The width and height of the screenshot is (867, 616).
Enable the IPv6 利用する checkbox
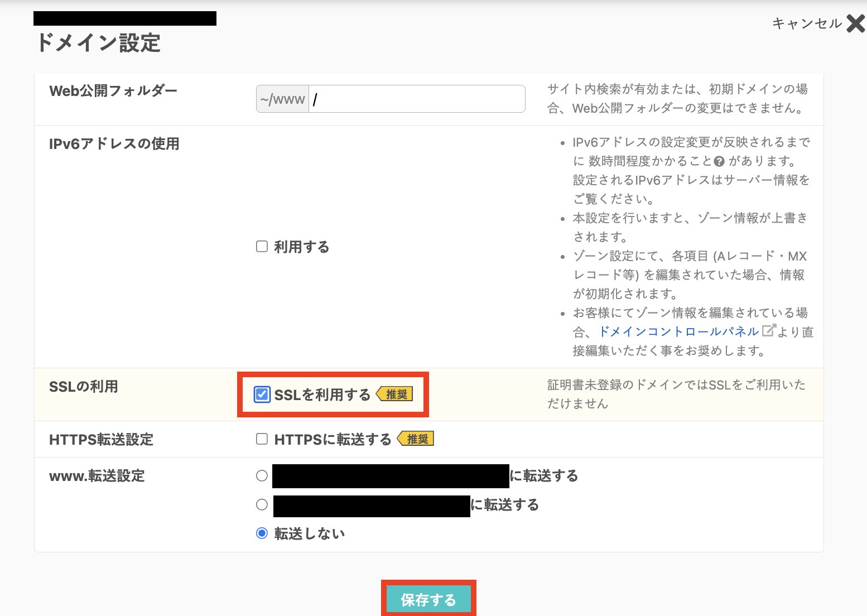point(262,247)
